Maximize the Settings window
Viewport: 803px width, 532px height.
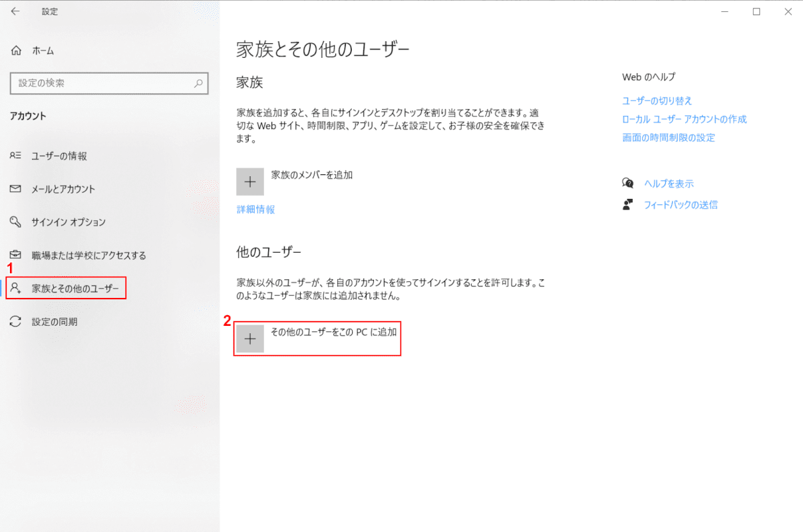[756, 11]
